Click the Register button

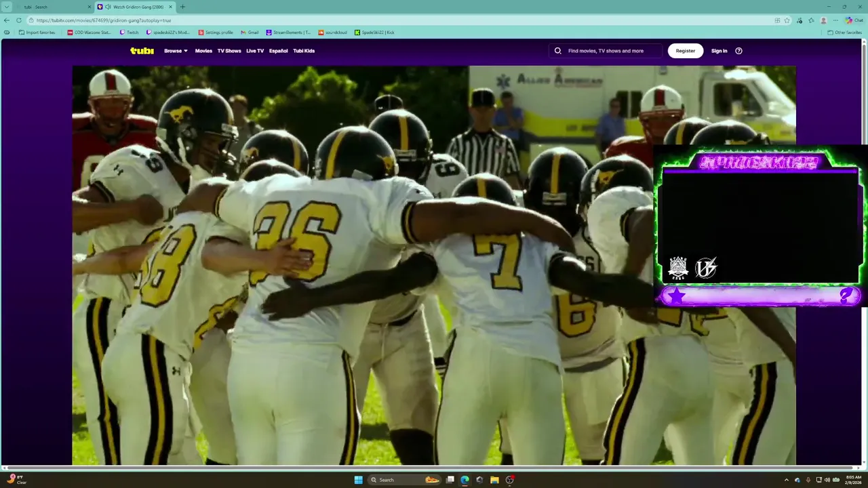click(686, 51)
